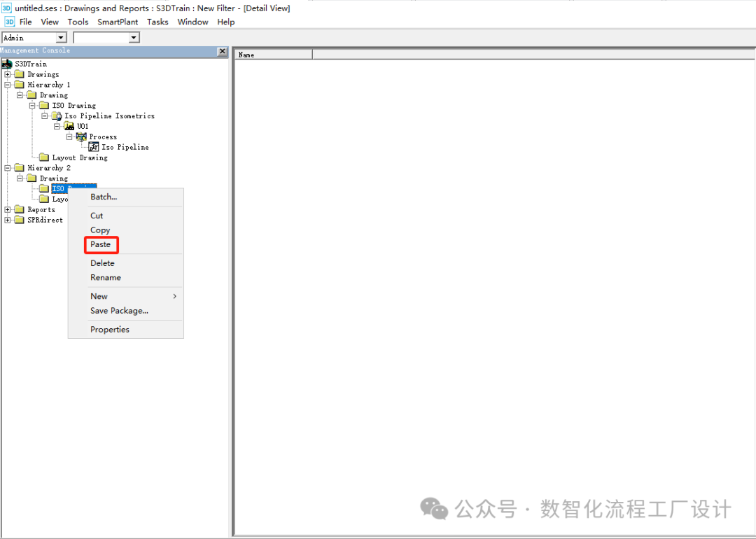The image size is (756, 539).
Task: Select the Process label
Action: click(x=103, y=137)
